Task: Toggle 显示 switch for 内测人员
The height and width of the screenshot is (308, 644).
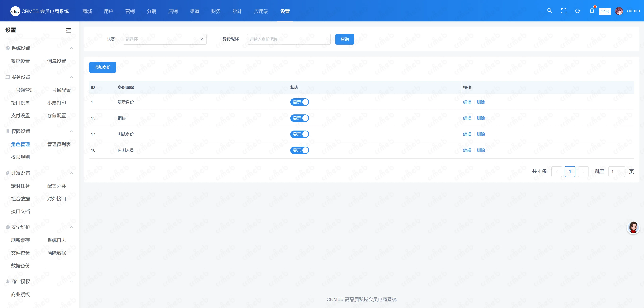Action: click(300, 150)
